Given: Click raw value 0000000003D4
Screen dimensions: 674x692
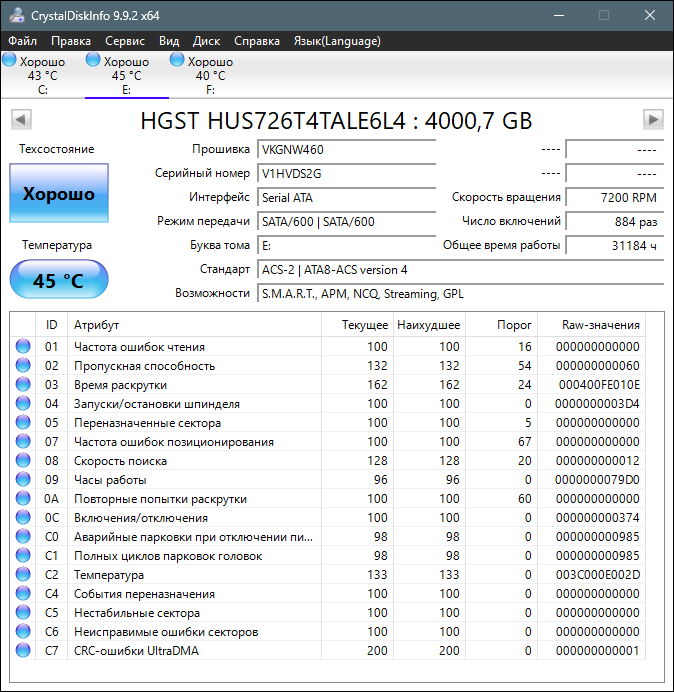Looking at the screenshot, I should pyautogui.click(x=597, y=404).
